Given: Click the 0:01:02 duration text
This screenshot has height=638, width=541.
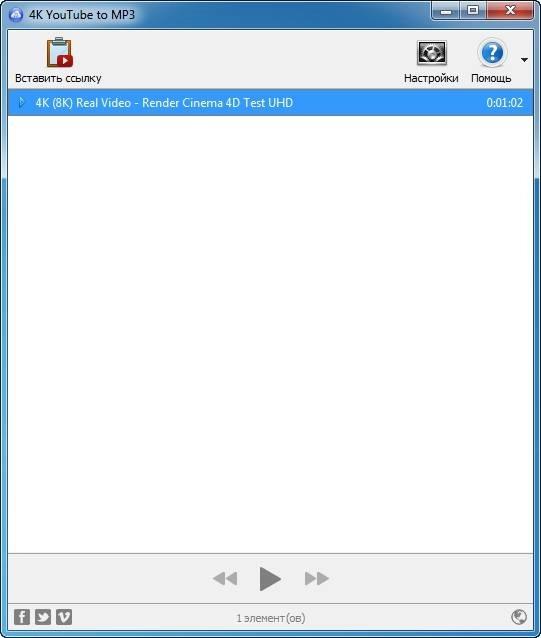Looking at the screenshot, I should (504, 103).
